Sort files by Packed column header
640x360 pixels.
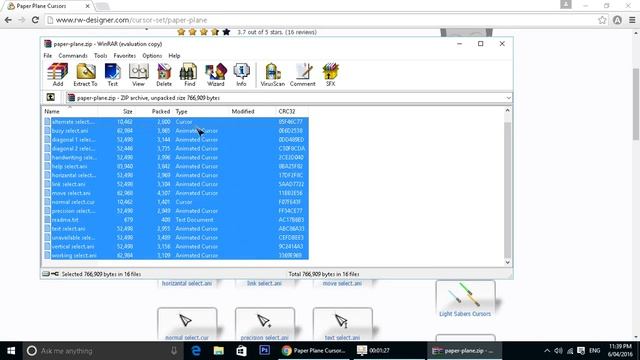[x=154, y=111]
